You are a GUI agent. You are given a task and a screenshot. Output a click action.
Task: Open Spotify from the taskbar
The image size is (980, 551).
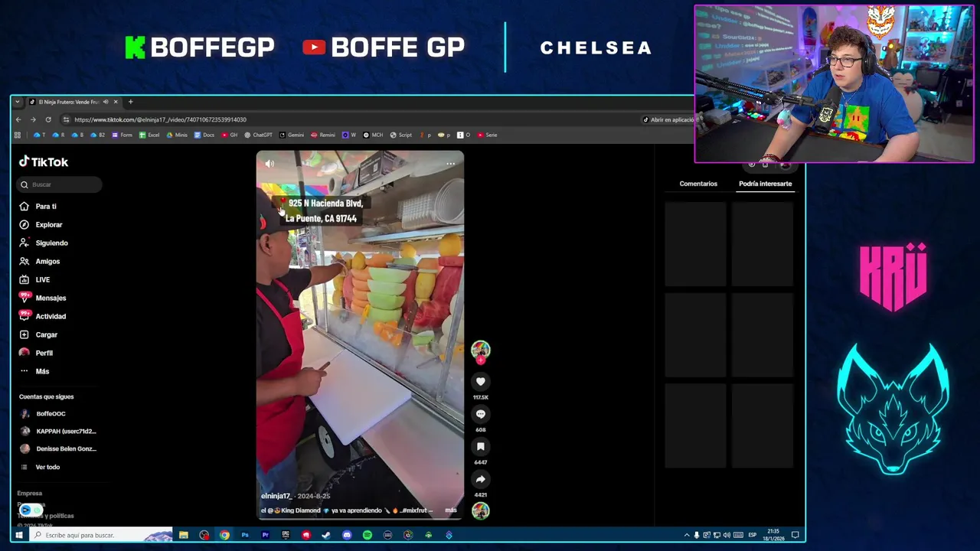(x=367, y=535)
